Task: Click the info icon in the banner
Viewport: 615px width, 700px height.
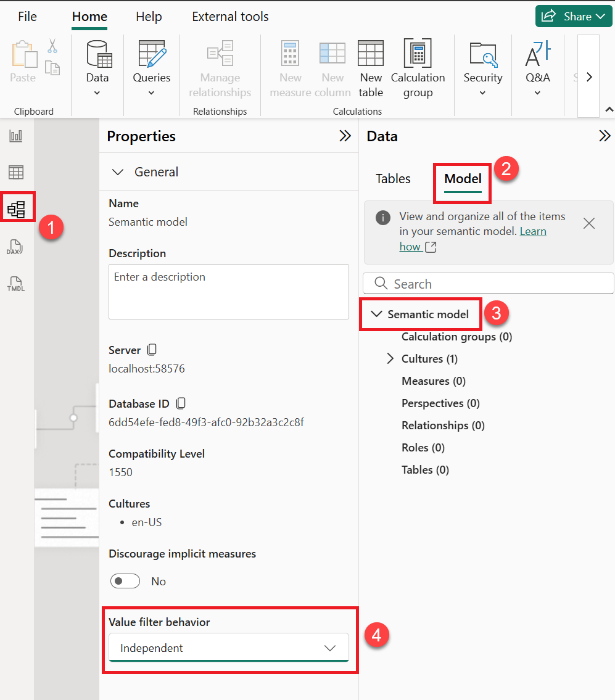Action: coord(383,218)
